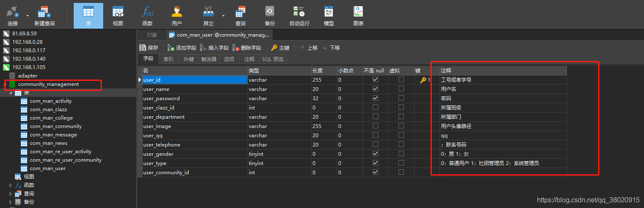This screenshot has height=208, width=644.
Task: Select the adapter database
Action: click(27, 75)
